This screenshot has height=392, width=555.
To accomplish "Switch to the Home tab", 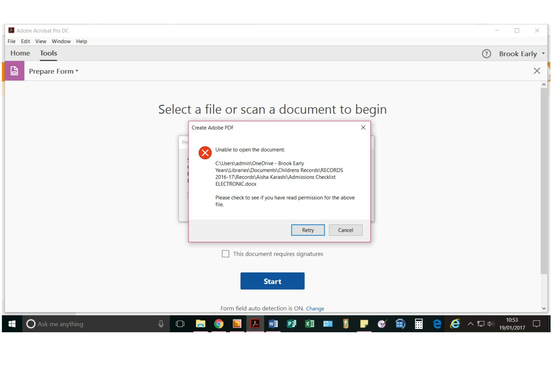I will [20, 53].
